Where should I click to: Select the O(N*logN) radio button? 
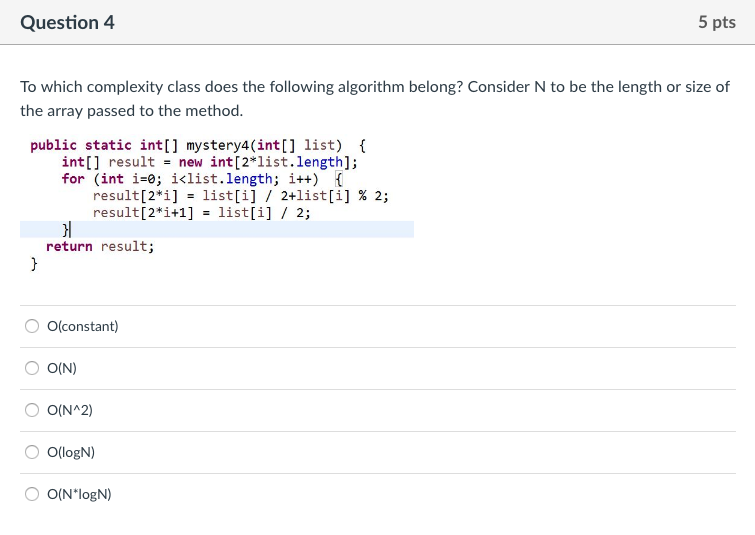pyautogui.click(x=33, y=494)
